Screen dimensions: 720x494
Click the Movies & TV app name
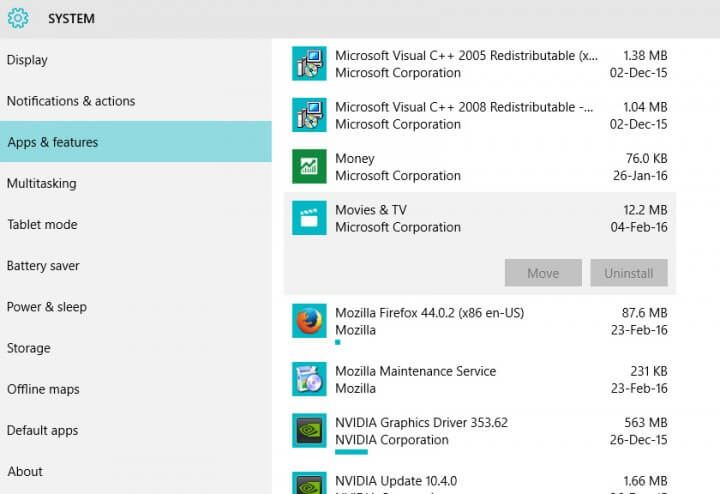[371, 210]
